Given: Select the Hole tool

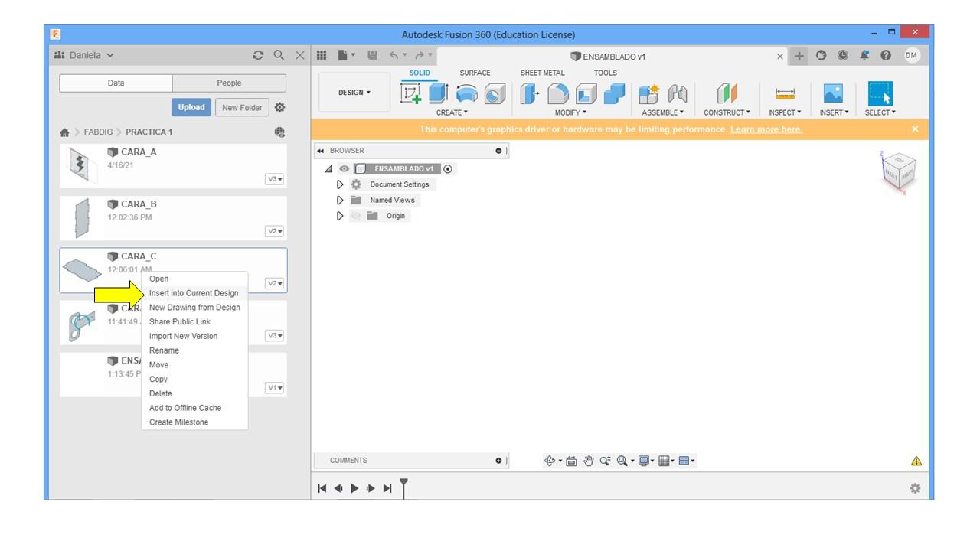Looking at the screenshot, I should point(495,93).
